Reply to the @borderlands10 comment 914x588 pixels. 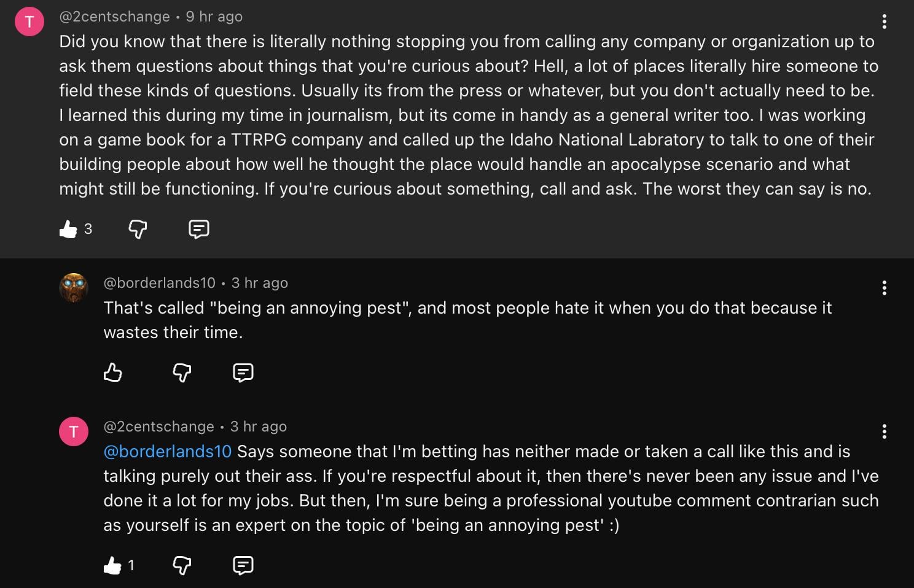[243, 373]
